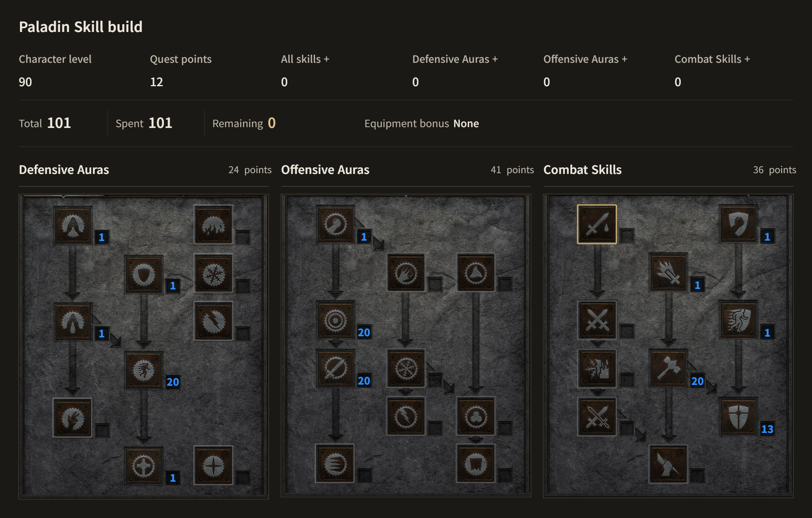Click the empty level box beside Sacrifice
The image size is (812, 518).
point(627,236)
